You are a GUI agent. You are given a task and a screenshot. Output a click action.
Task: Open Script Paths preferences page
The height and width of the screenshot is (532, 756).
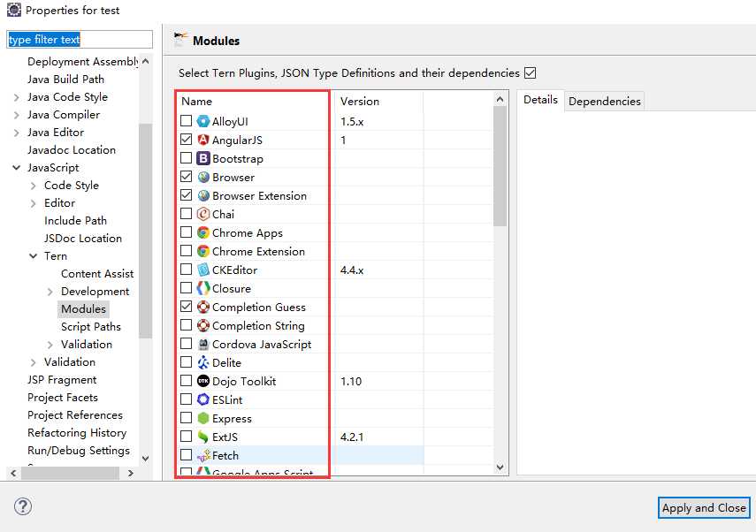pos(91,327)
